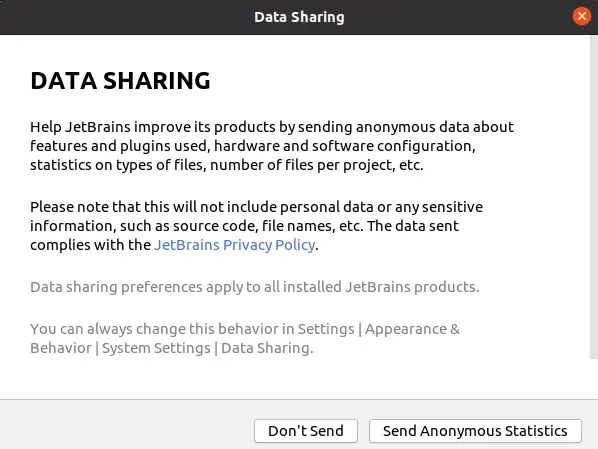The height and width of the screenshot is (449, 598).
Task: Click the 'Please note that this will not' line
Action: point(256,207)
